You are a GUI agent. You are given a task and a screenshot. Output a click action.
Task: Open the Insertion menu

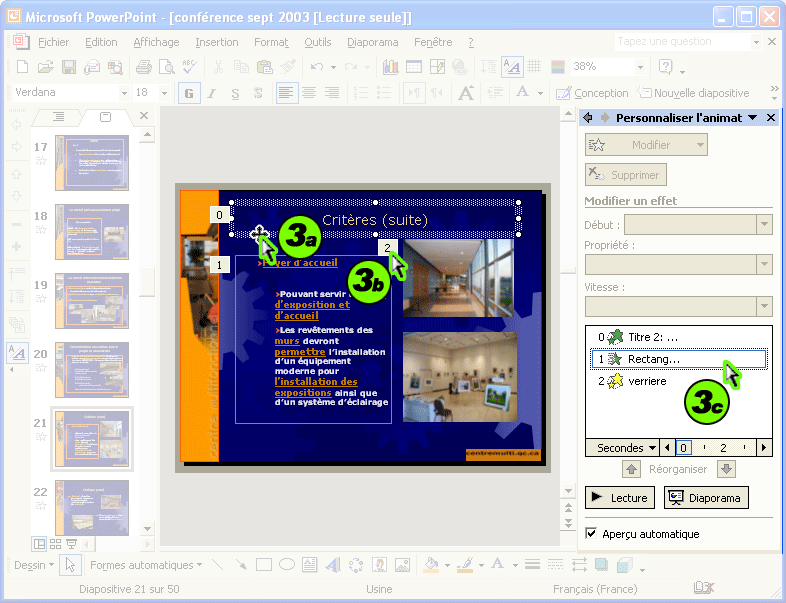(x=217, y=42)
